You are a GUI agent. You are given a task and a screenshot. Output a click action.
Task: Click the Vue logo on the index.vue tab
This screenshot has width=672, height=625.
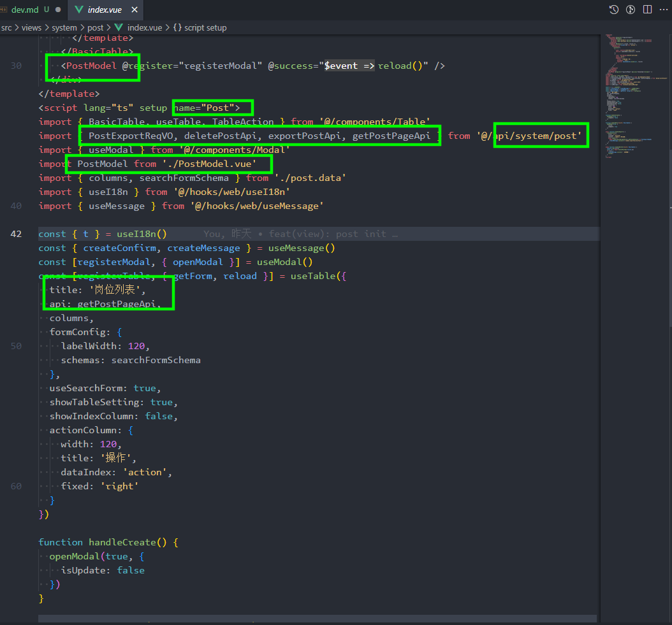pos(78,10)
